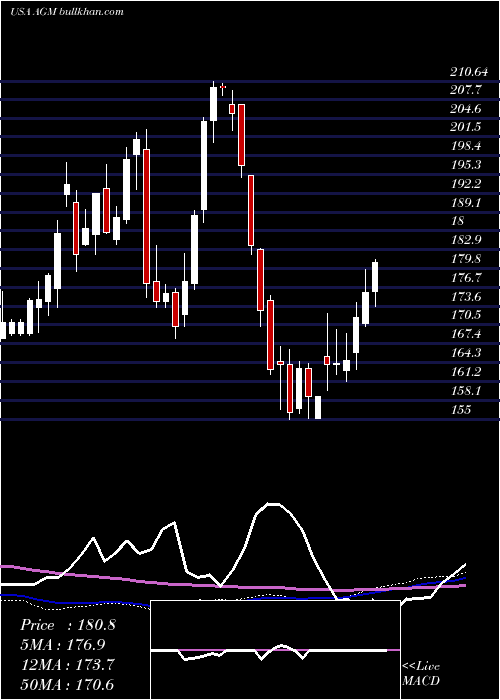Select the 182.9 price axis label
The height and width of the screenshot is (700, 500).
pyautogui.click(x=466, y=240)
